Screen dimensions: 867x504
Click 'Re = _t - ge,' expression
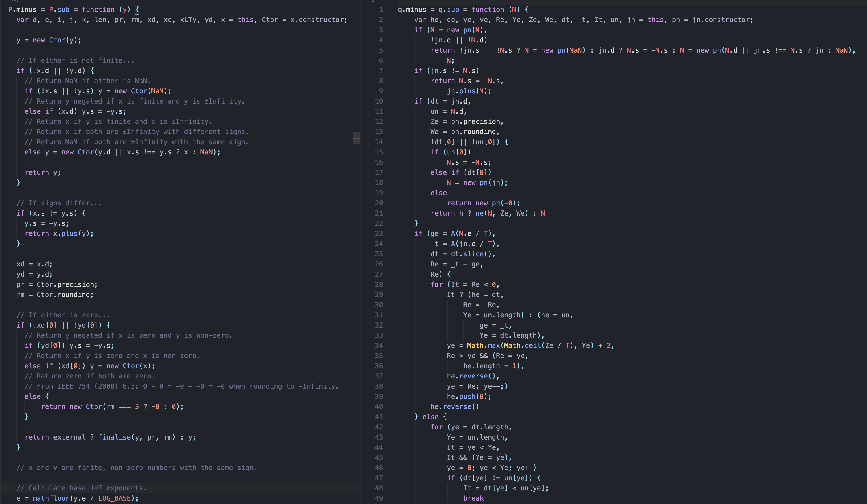(x=457, y=264)
